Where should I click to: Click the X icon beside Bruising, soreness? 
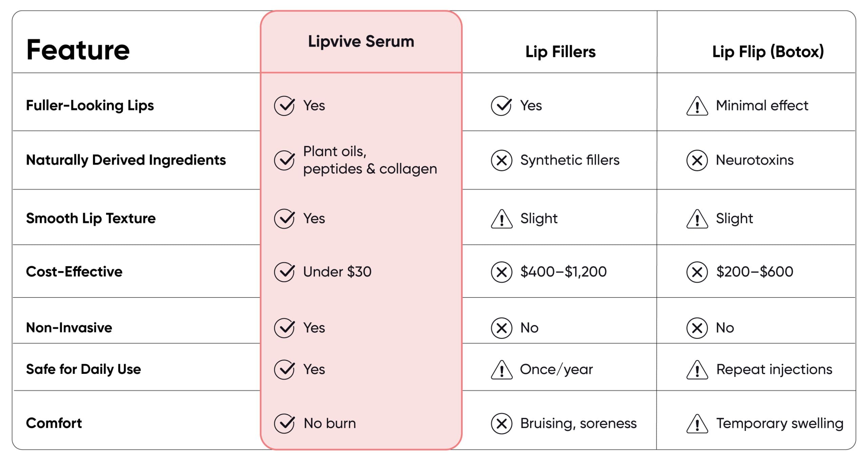coord(501,423)
